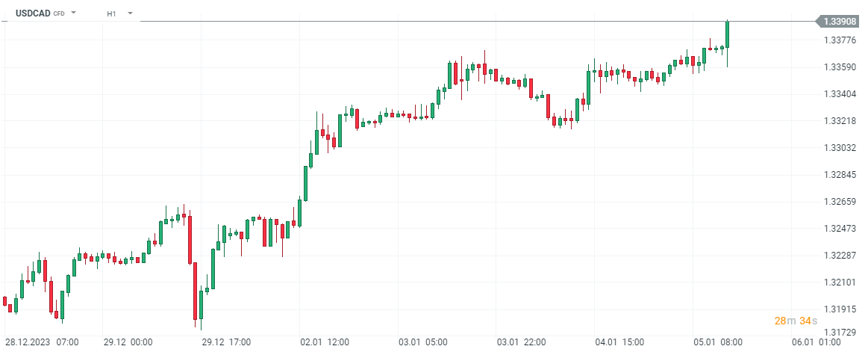Click the 1.33776 price axis label
868x355 pixels.
tap(840, 40)
